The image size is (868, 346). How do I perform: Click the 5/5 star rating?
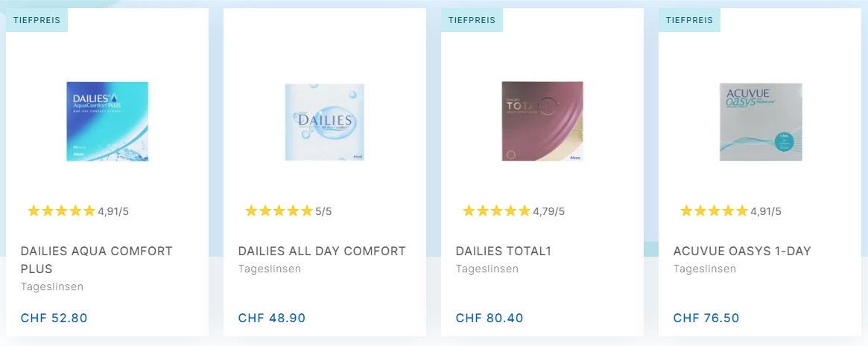[288, 211]
